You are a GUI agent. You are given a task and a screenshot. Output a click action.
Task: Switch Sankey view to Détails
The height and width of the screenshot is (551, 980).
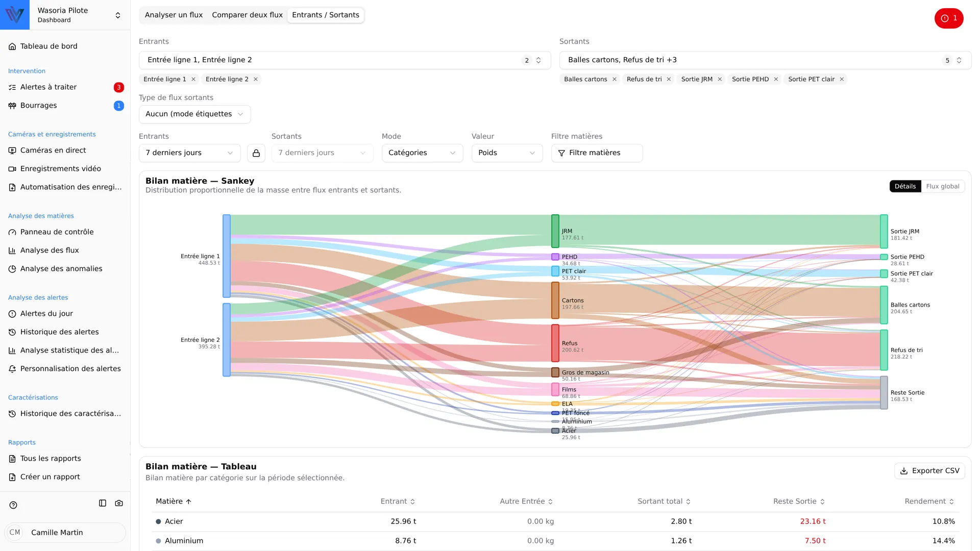tap(905, 186)
